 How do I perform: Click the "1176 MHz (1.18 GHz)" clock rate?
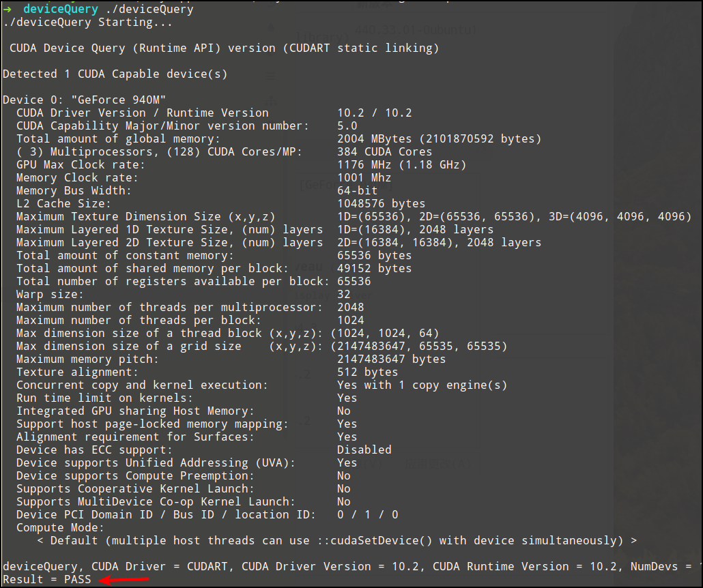click(x=401, y=164)
